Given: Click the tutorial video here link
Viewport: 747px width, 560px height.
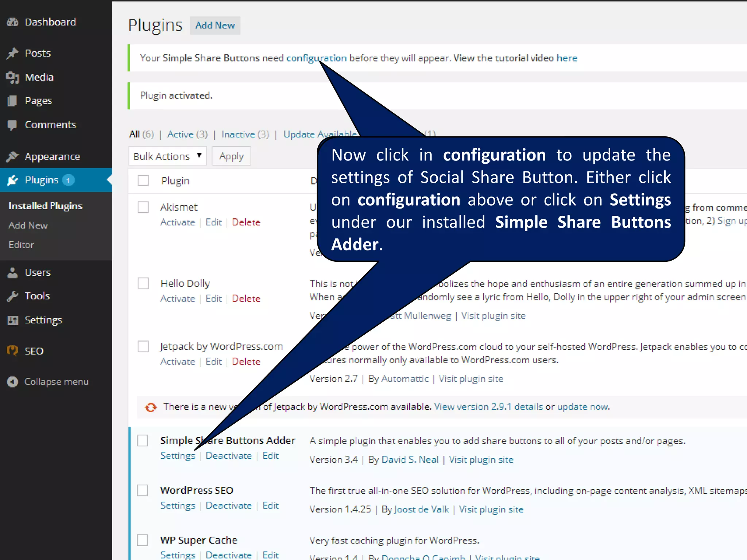Looking at the screenshot, I should [567, 58].
